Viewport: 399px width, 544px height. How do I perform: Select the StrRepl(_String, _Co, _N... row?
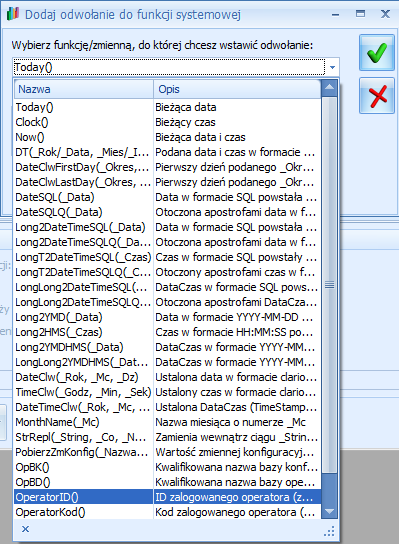tap(168, 437)
